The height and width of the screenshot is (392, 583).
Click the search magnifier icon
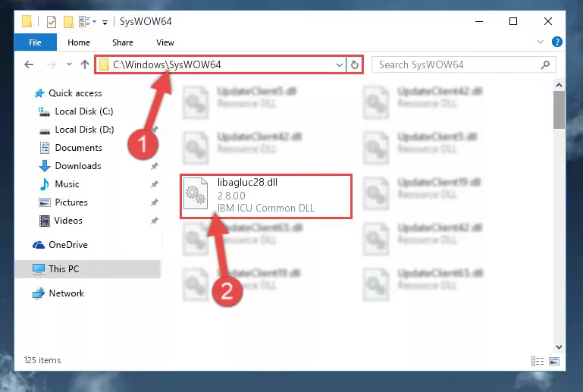[545, 64]
